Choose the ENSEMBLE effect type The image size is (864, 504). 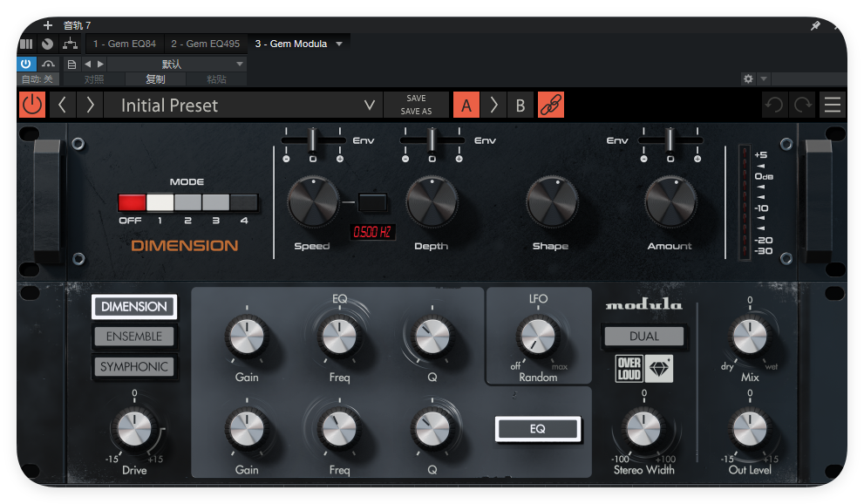click(134, 337)
